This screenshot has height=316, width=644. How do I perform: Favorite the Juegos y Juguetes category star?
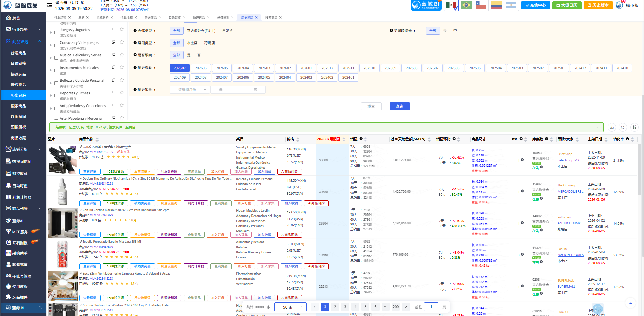pos(122,30)
